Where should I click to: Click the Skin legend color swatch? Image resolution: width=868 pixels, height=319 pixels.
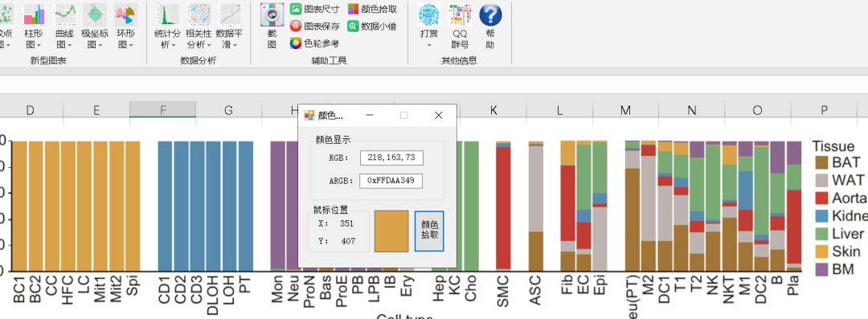click(x=821, y=251)
